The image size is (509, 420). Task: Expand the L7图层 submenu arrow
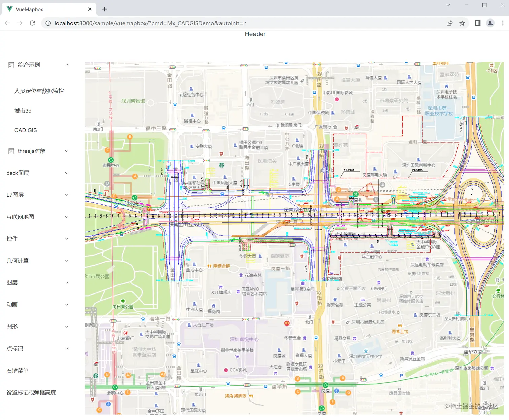67,195
